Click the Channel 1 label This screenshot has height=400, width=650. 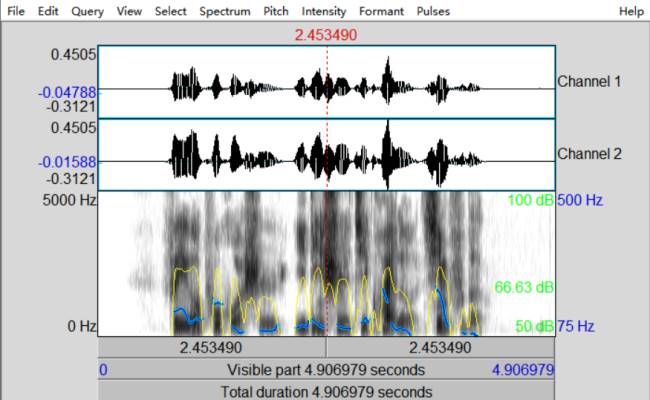click(x=589, y=81)
